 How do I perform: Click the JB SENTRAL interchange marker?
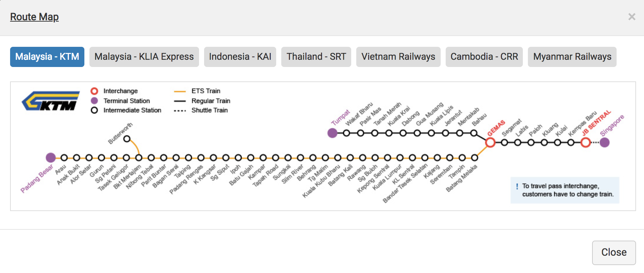tap(586, 143)
